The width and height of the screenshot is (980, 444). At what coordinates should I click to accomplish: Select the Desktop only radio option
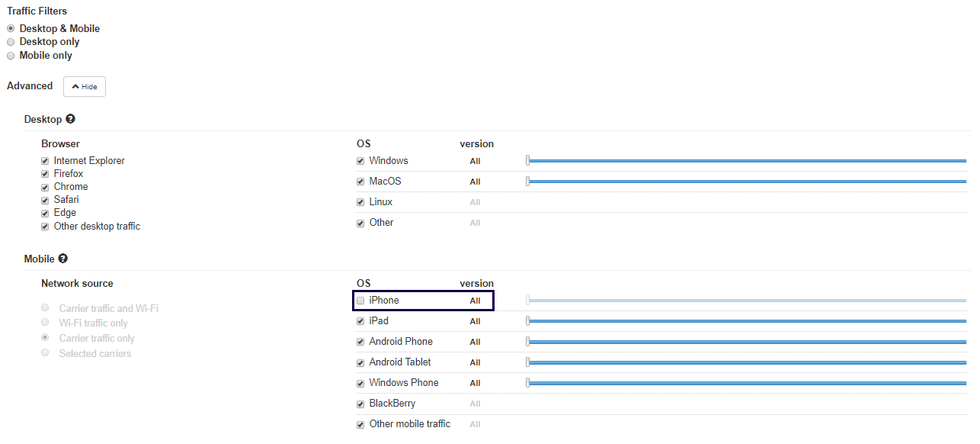tap(11, 42)
